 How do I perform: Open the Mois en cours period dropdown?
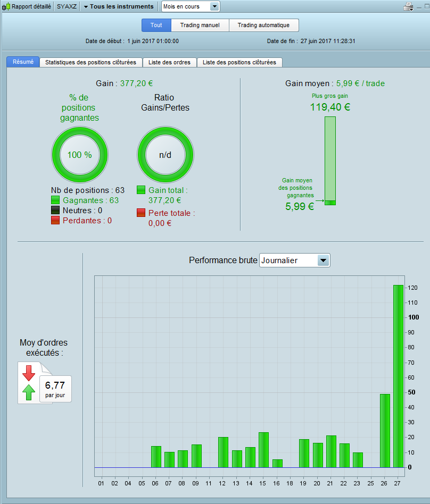point(191,6)
